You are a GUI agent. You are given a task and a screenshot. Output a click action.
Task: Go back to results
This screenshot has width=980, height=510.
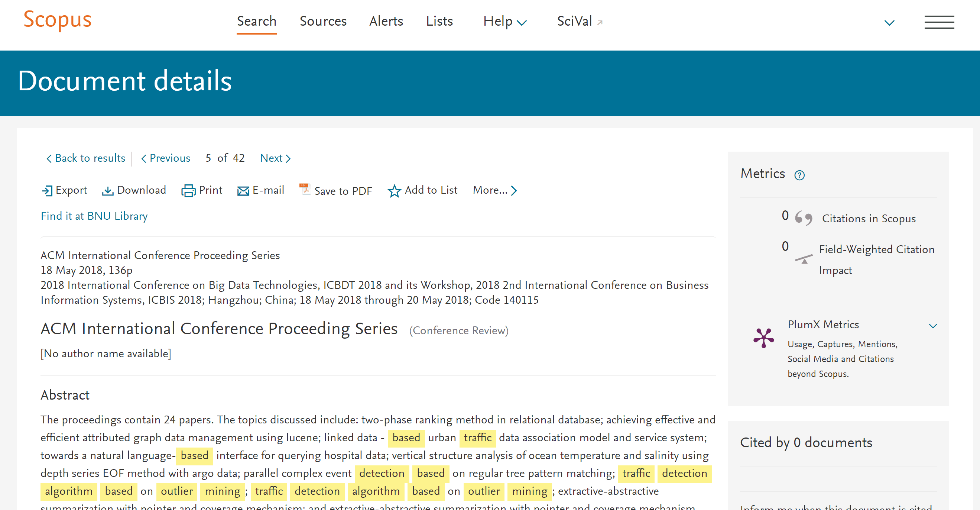point(85,158)
